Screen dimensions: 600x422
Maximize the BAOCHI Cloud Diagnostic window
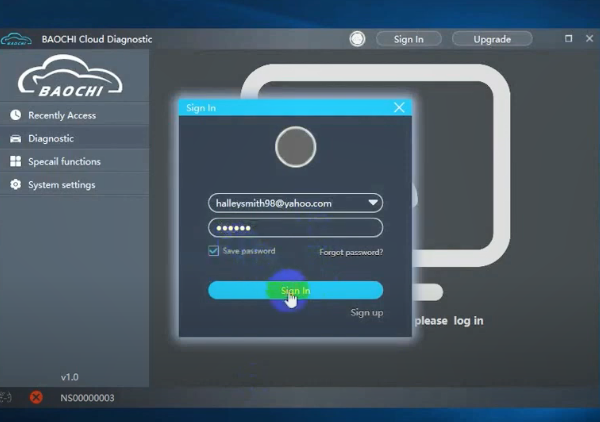(x=568, y=39)
